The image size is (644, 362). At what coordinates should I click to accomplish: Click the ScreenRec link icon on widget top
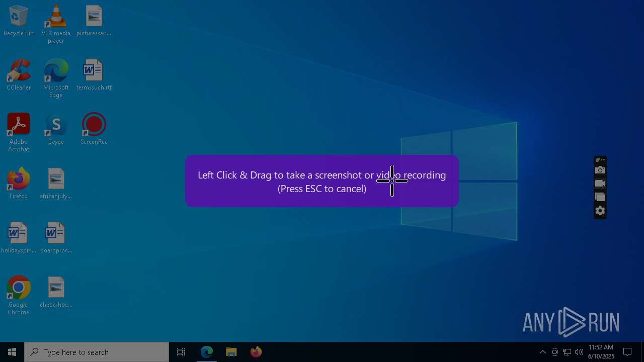coord(597,160)
